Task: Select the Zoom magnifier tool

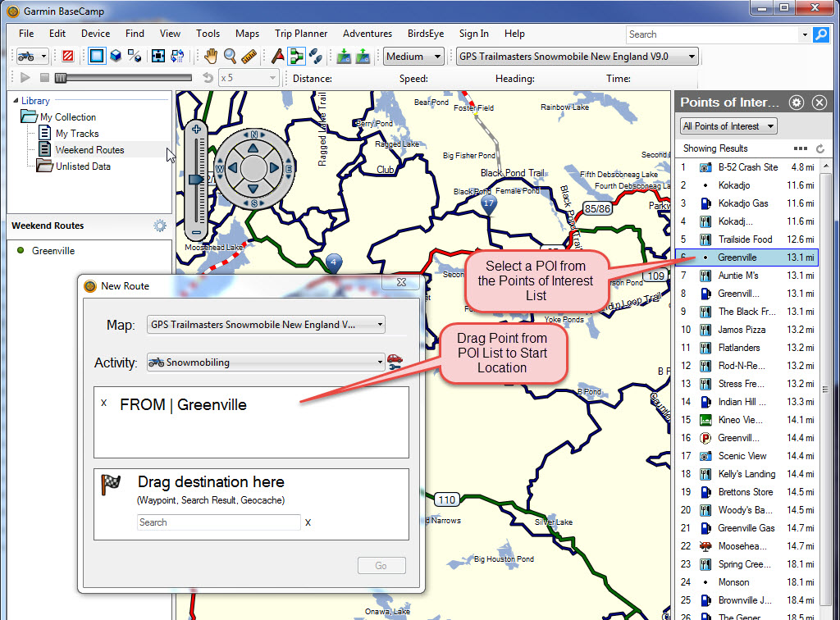Action: tap(230, 57)
